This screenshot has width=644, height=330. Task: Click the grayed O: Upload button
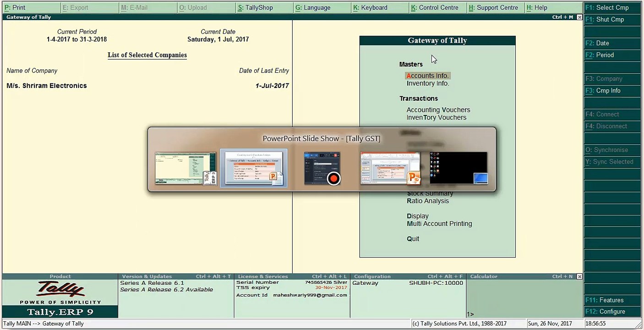[x=206, y=7]
